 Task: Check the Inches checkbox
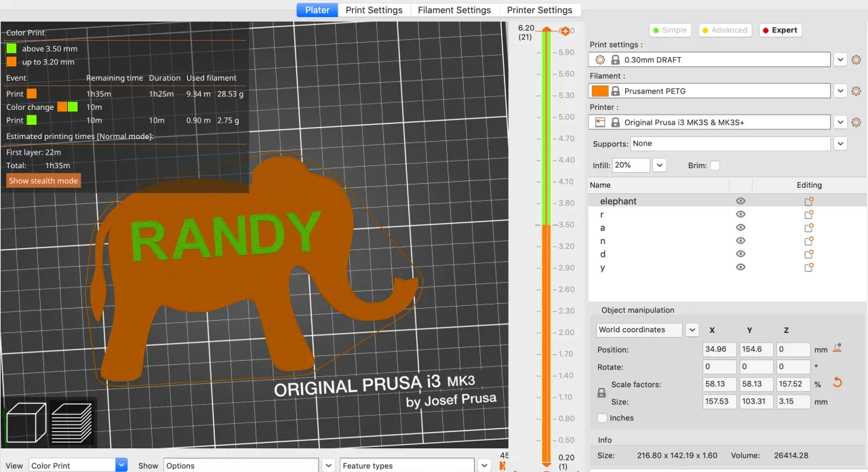coord(602,418)
